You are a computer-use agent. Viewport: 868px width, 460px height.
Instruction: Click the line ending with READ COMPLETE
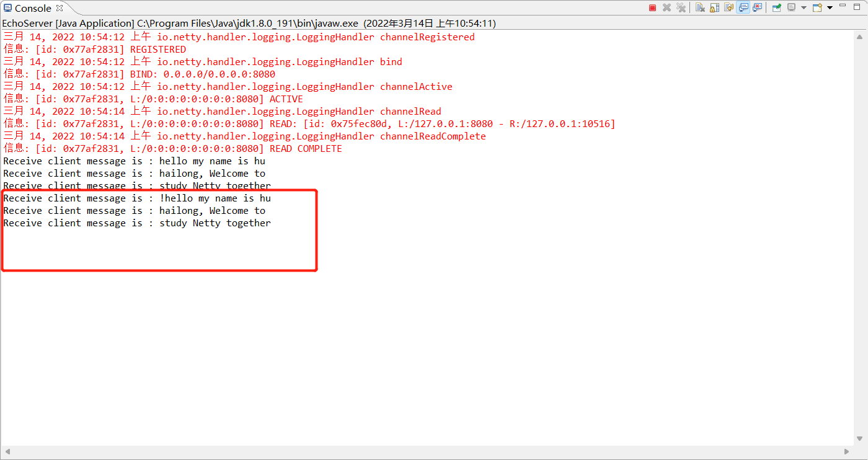[172, 149]
